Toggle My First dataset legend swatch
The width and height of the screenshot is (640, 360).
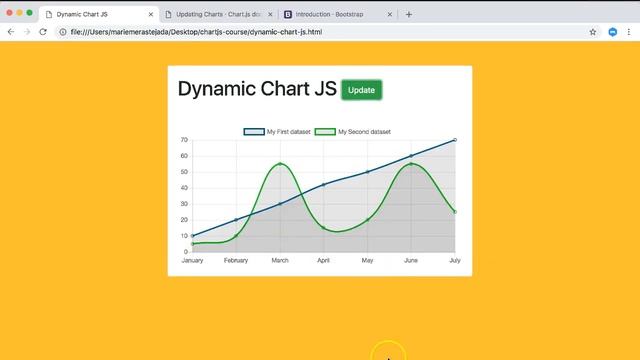[254, 131]
